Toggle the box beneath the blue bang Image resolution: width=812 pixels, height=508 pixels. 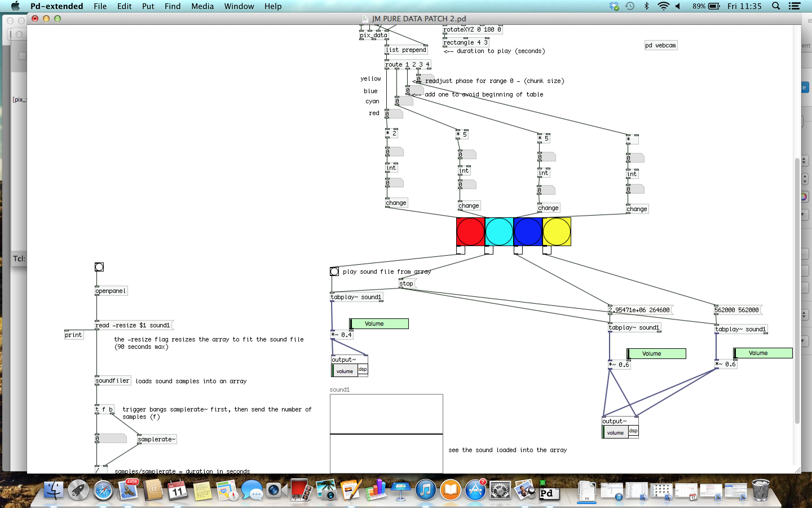(518, 250)
